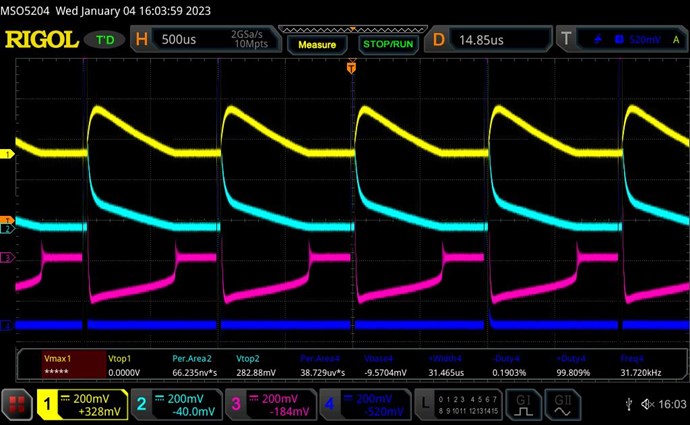This screenshot has width=690, height=425.
Task: Click the USB device status icon
Action: tap(629, 404)
